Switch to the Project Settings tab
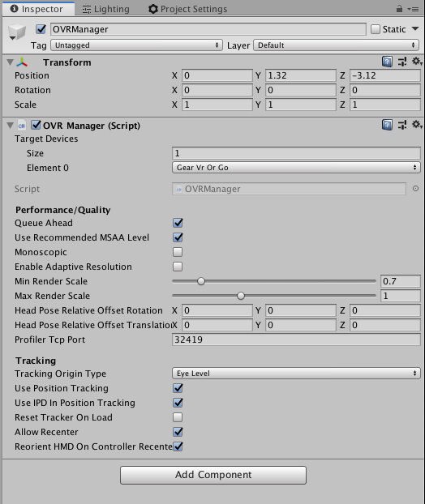Screen dimensions: 425x504 188,9
